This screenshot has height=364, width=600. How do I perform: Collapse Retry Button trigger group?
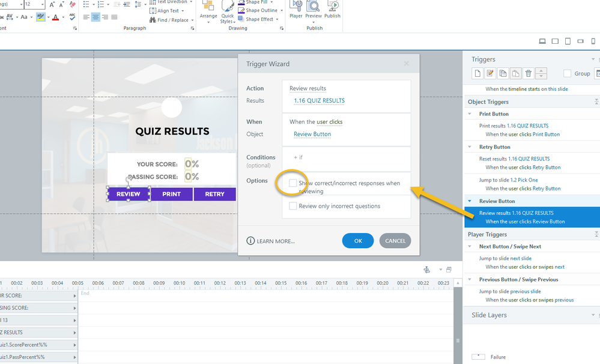[470, 147]
